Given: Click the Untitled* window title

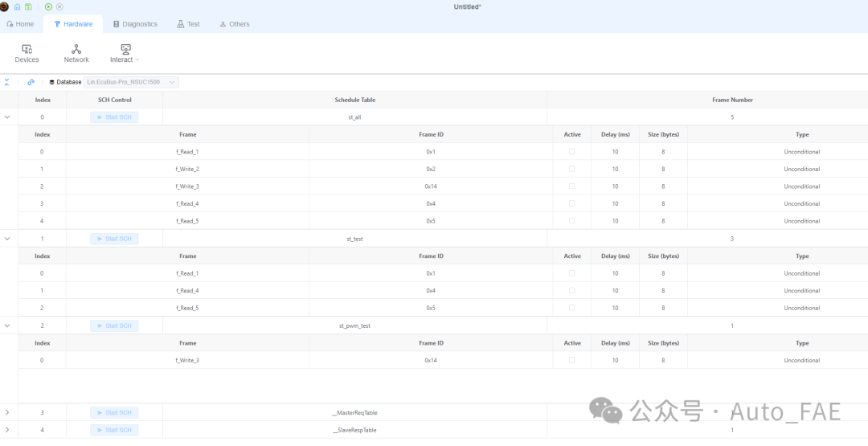Looking at the screenshot, I should [467, 6].
